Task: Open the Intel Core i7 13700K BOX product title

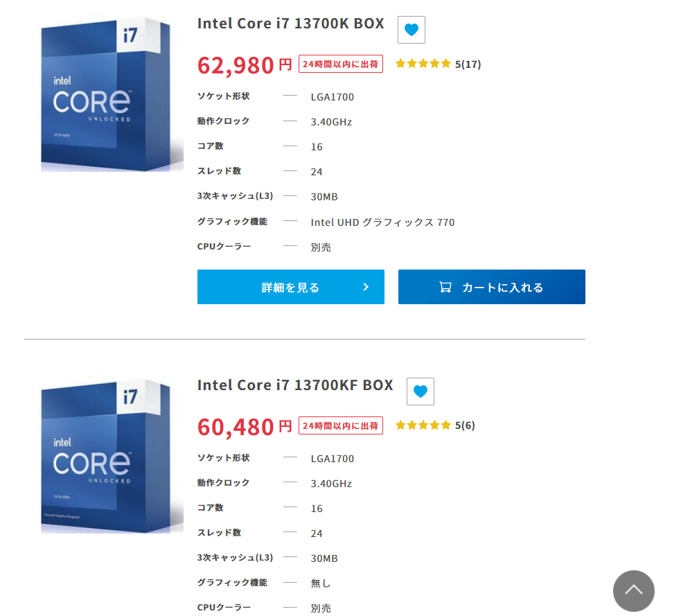Action: click(x=290, y=23)
